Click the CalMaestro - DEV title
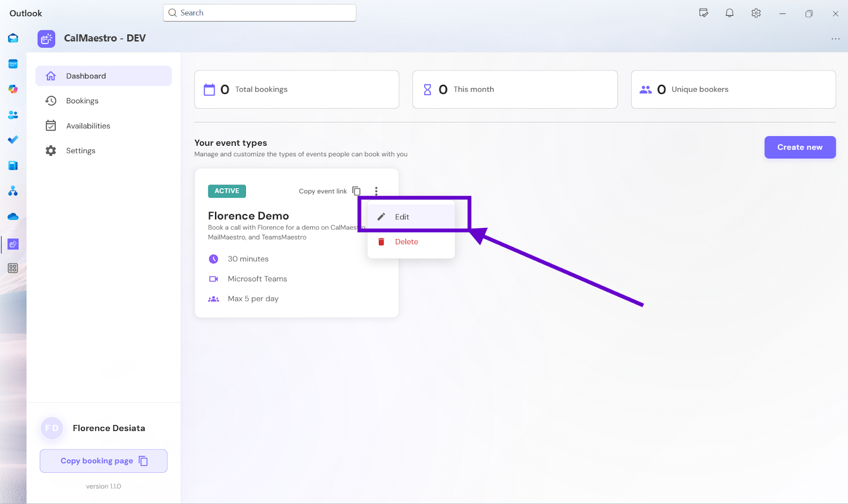 coord(105,38)
